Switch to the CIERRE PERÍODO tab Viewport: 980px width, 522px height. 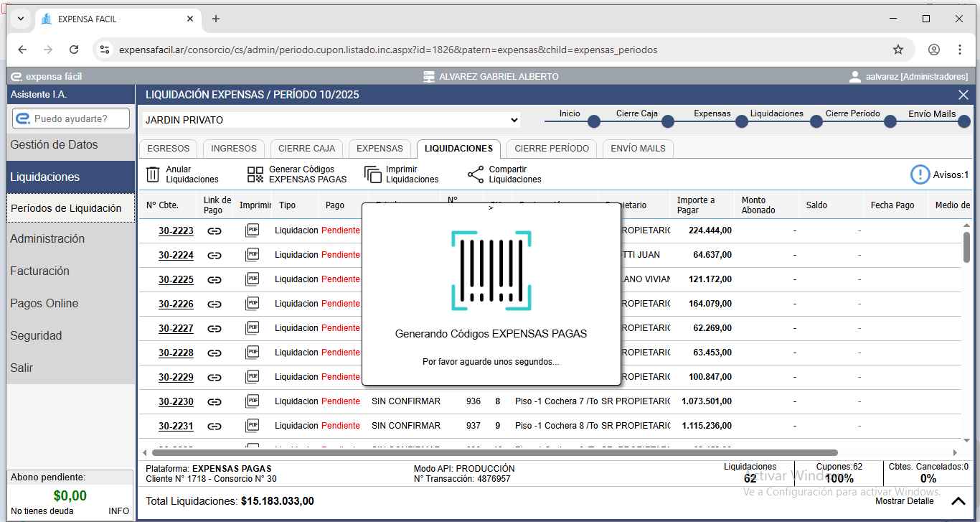tap(552, 149)
